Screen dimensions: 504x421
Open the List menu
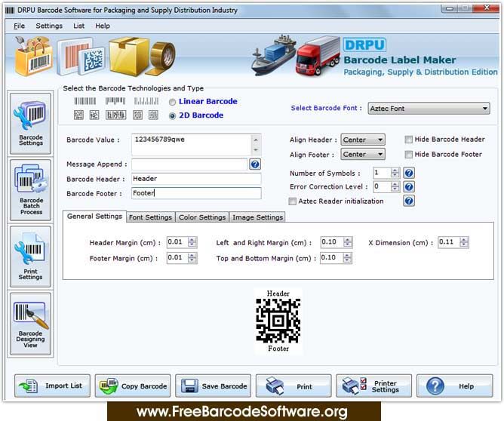pos(78,26)
